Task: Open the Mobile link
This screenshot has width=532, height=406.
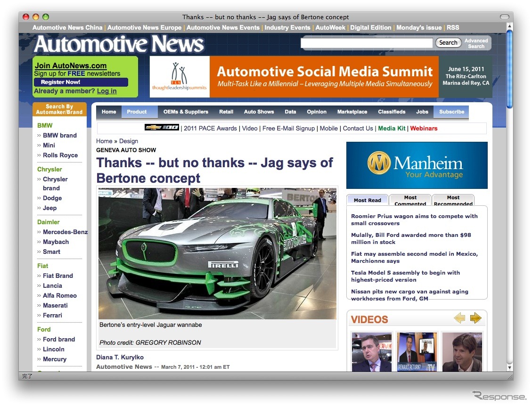Action: [x=328, y=128]
